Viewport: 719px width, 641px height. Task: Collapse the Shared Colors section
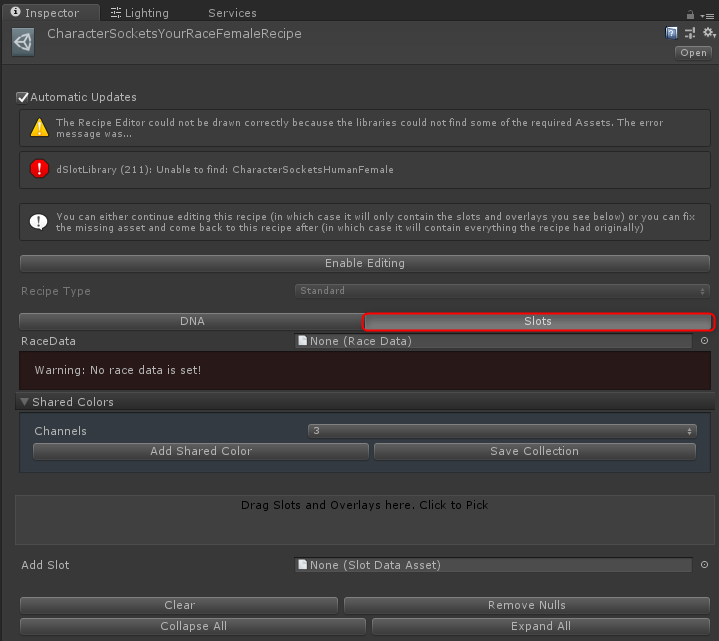tap(23, 402)
